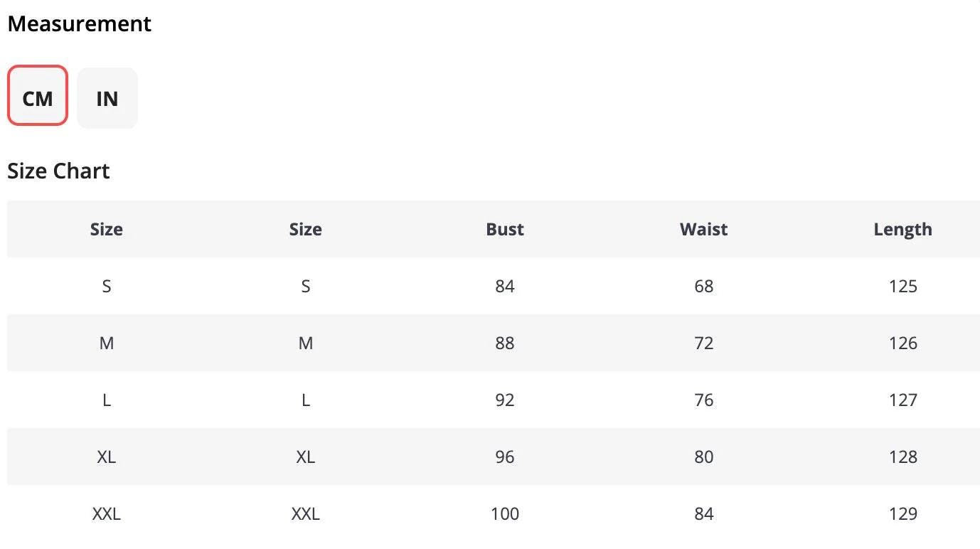Click bust value 96 for size XL
The width and height of the screenshot is (980, 549).
505,457
